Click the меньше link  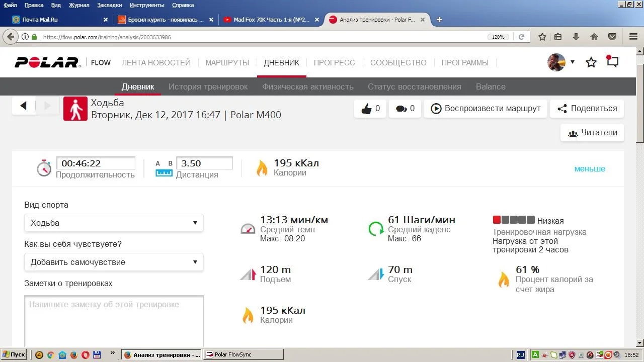[x=590, y=169]
